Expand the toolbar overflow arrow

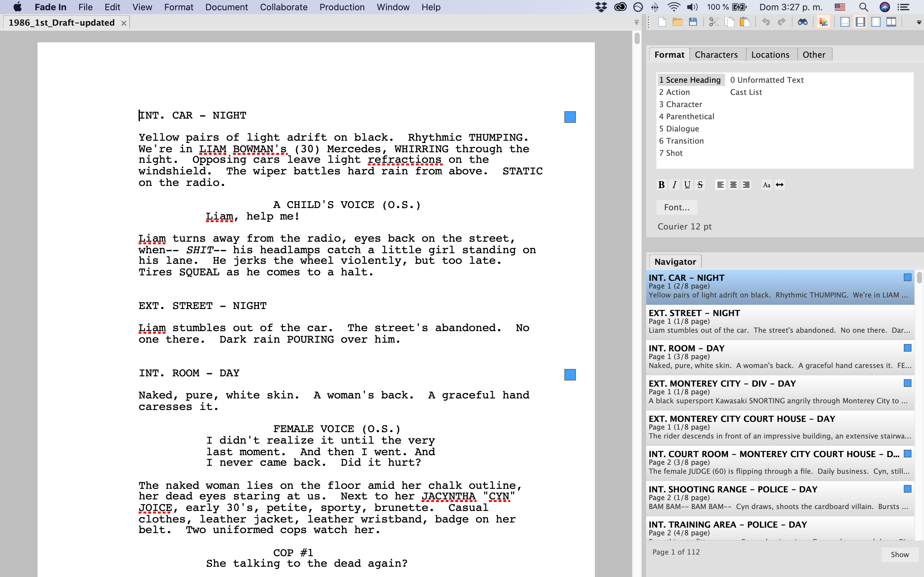click(x=919, y=22)
